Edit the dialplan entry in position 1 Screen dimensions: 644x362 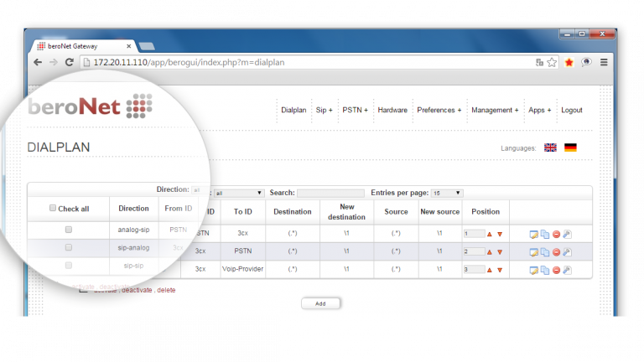coord(533,235)
